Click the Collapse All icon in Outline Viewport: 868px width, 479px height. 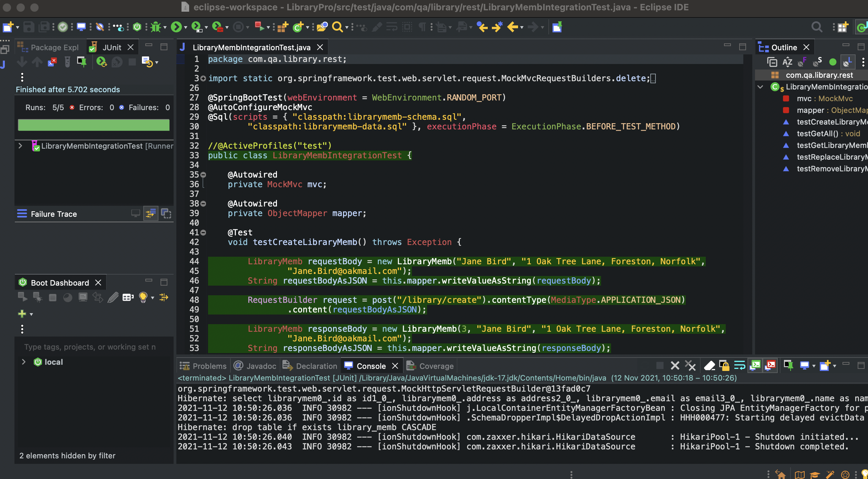click(772, 62)
